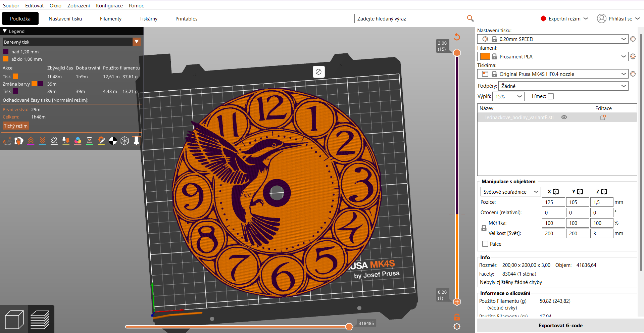Image resolution: width=644 pixels, height=333 pixels.
Task: Toggle Deretractions down-arrows icon in legend
Action: point(42,141)
